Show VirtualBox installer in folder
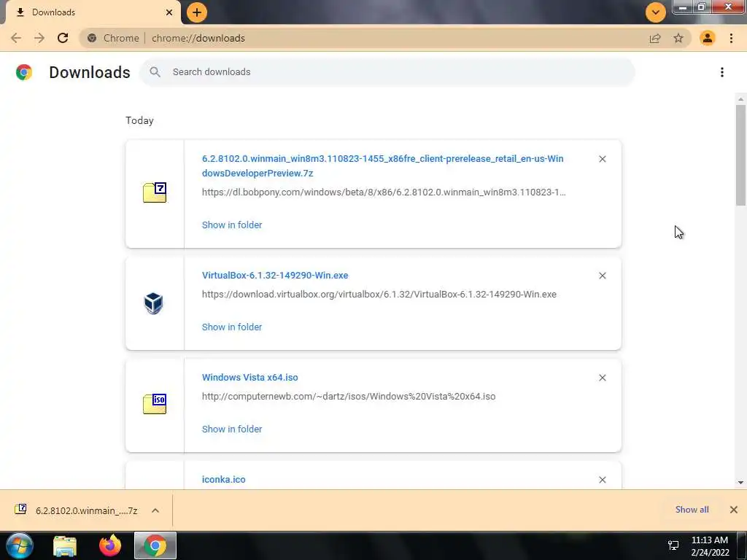This screenshot has width=747, height=560. coord(232,327)
